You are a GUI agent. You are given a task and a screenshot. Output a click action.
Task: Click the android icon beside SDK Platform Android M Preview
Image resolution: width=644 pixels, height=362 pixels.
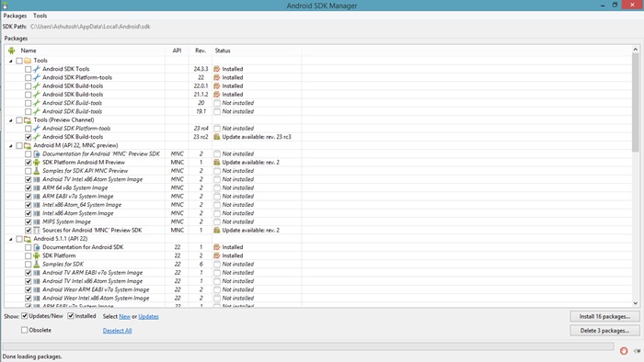37,163
